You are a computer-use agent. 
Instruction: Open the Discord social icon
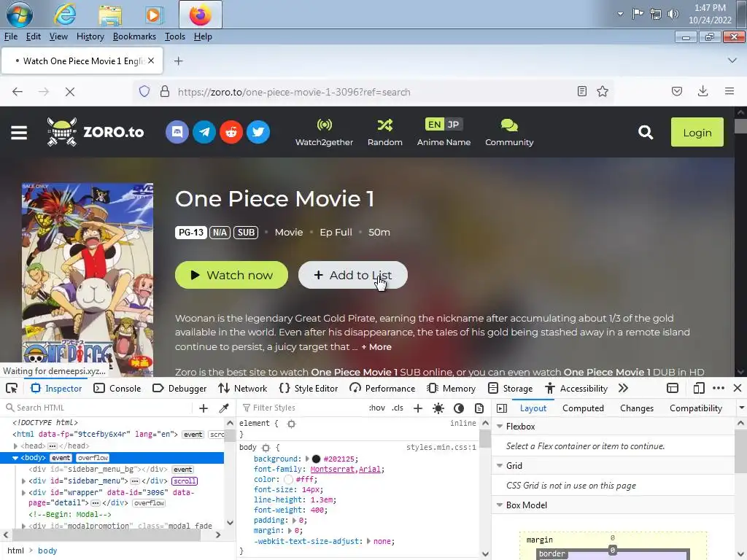[177, 132]
